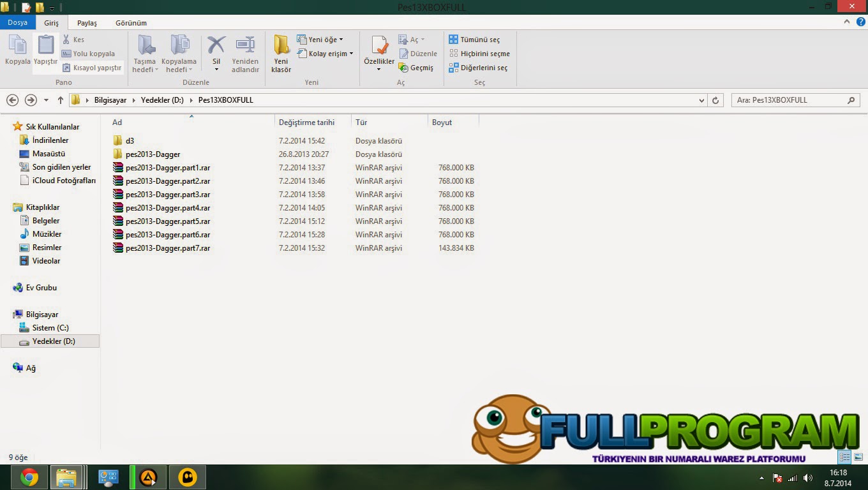
Task: Open Google Chrome from the taskbar
Action: coord(29,477)
